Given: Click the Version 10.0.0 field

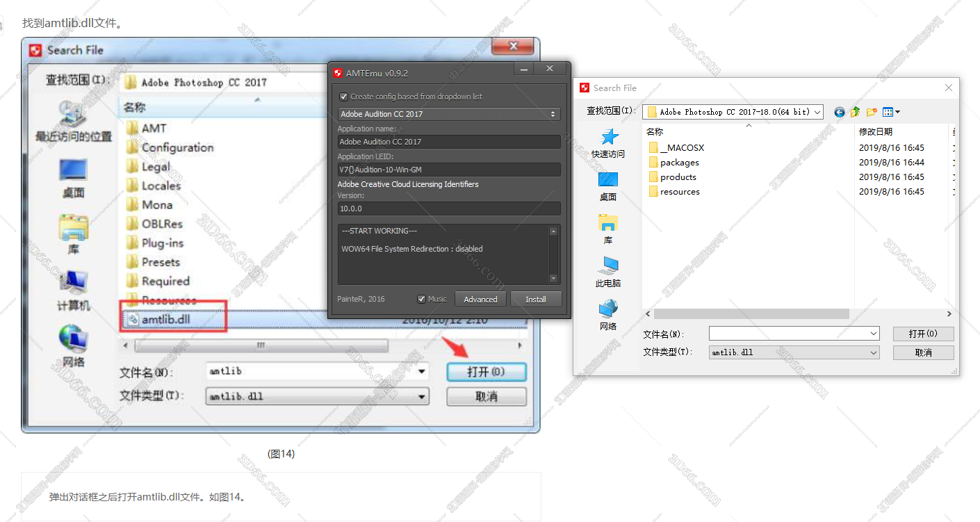Looking at the screenshot, I should (449, 209).
